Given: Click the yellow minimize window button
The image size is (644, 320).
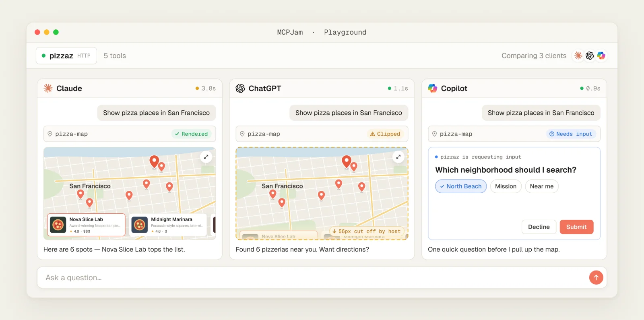Looking at the screenshot, I should 47,32.
